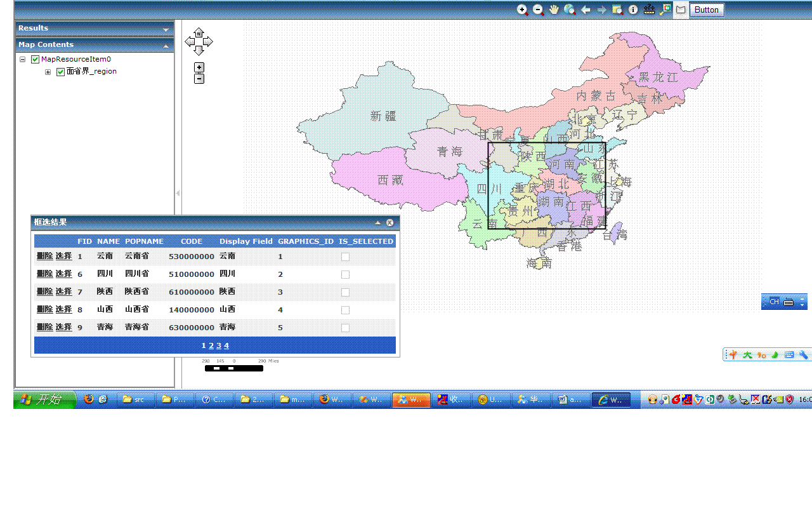Screen dimensions: 812x508
Task: Click the full extent globe icon
Action: 570,10
